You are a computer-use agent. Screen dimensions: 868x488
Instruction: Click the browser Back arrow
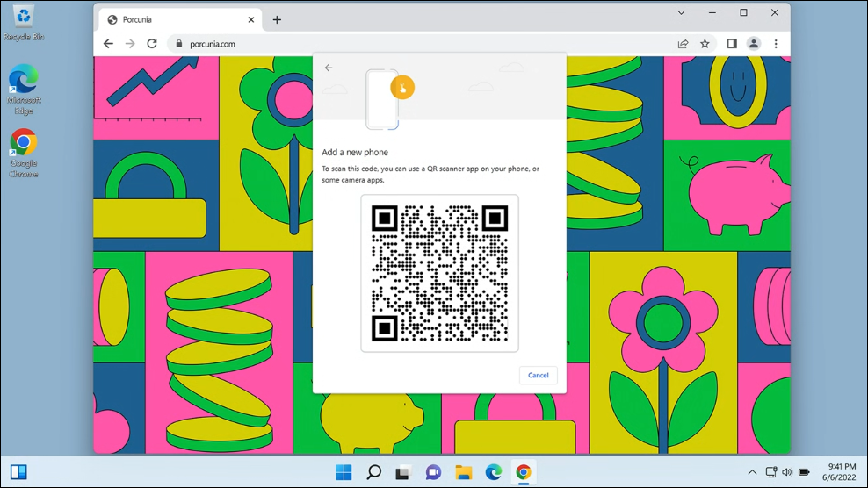(x=109, y=44)
